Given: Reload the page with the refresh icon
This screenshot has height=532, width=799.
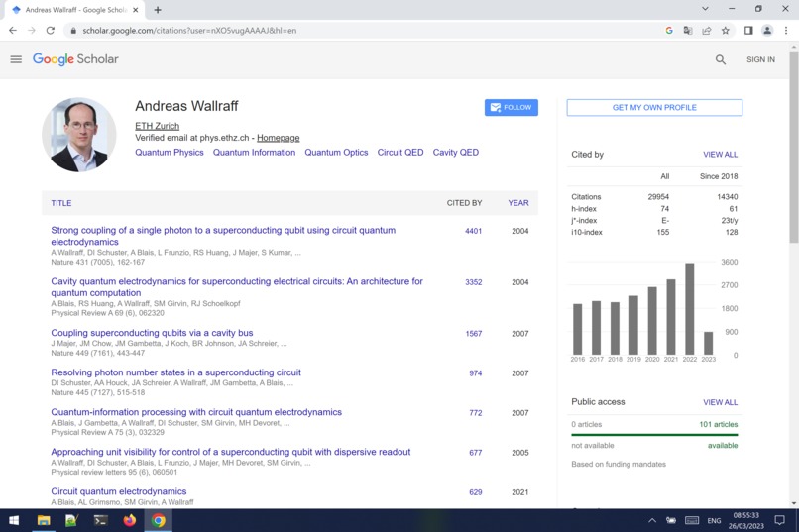Looking at the screenshot, I should 50,31.
